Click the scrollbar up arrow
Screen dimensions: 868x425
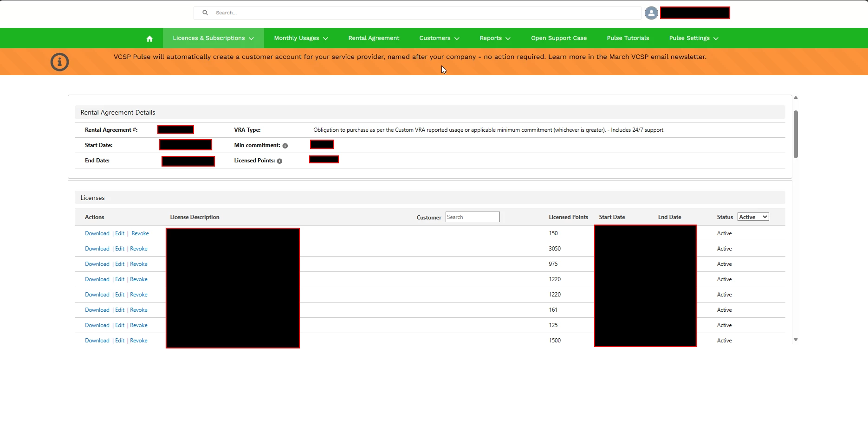point(796,97)
